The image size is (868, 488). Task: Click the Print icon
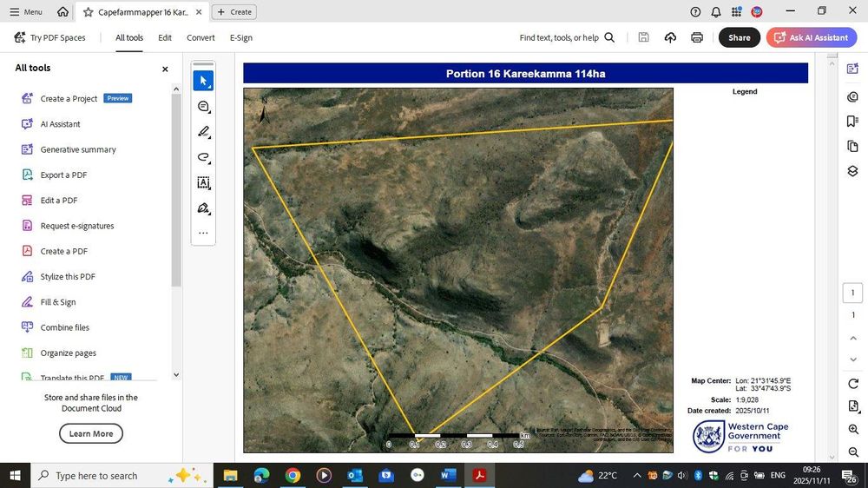click(697, 37)
